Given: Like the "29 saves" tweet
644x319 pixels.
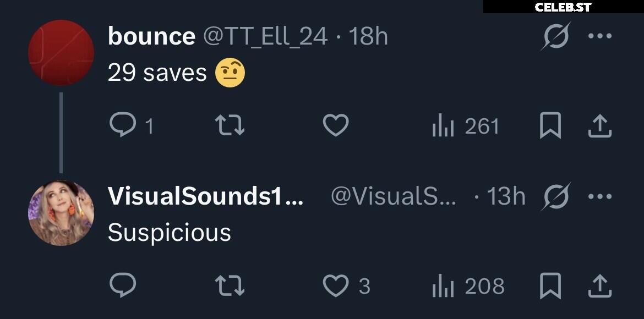Looking at the screenshot, I should point(336,125).
